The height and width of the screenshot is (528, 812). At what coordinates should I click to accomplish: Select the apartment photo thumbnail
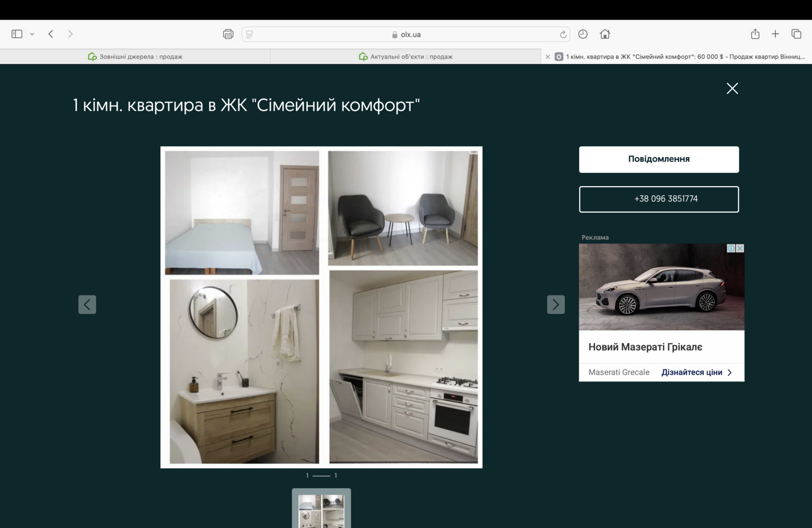tap(321, 510)
